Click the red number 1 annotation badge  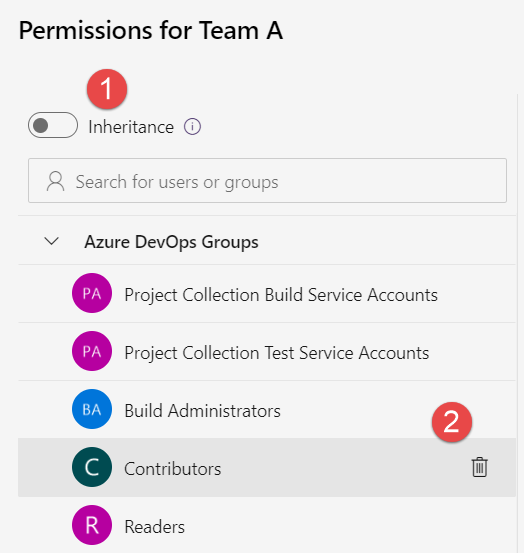click(x=107, y=89)
